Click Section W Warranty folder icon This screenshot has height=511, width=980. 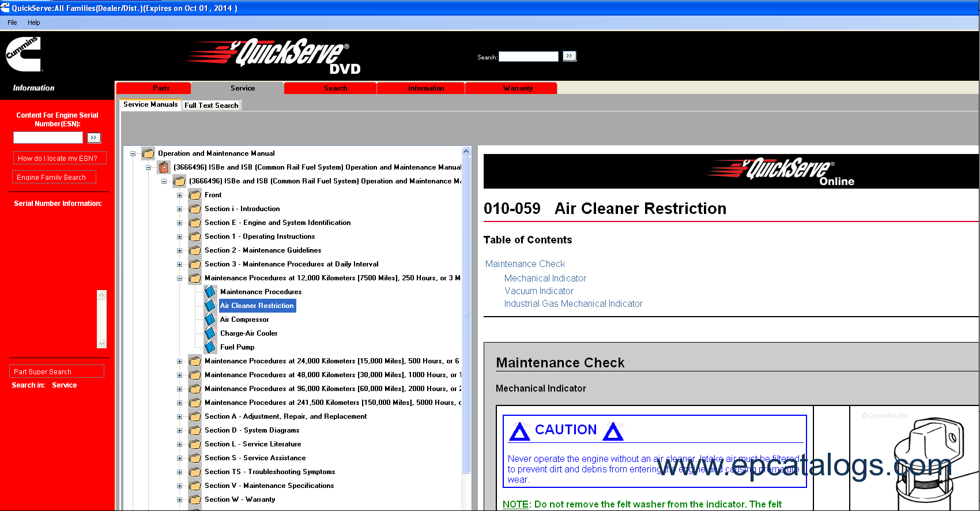pyautogui.click(x=195, y=499)
